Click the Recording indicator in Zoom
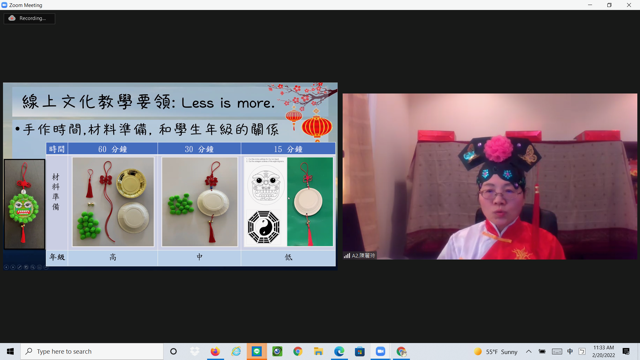 [x=29, y=18]
